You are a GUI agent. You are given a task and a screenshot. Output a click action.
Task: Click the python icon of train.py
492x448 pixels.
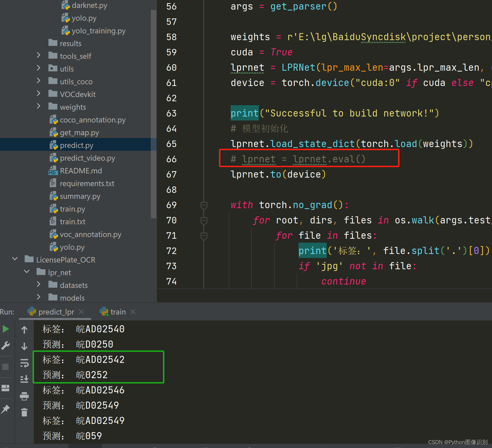53,209
